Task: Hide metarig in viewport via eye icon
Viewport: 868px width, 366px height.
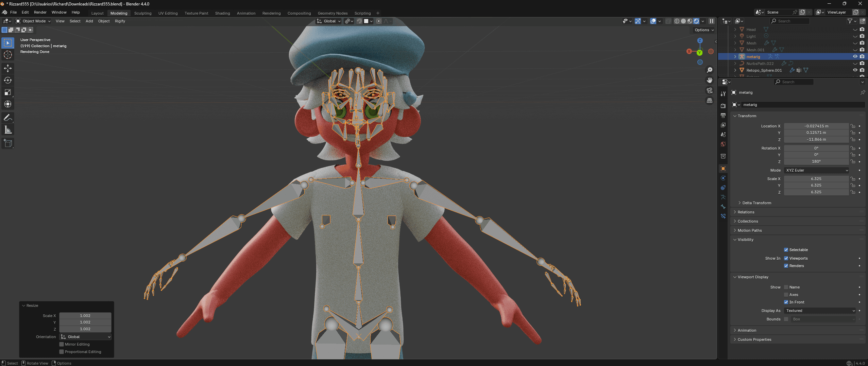Action: (x=855, y=57)
